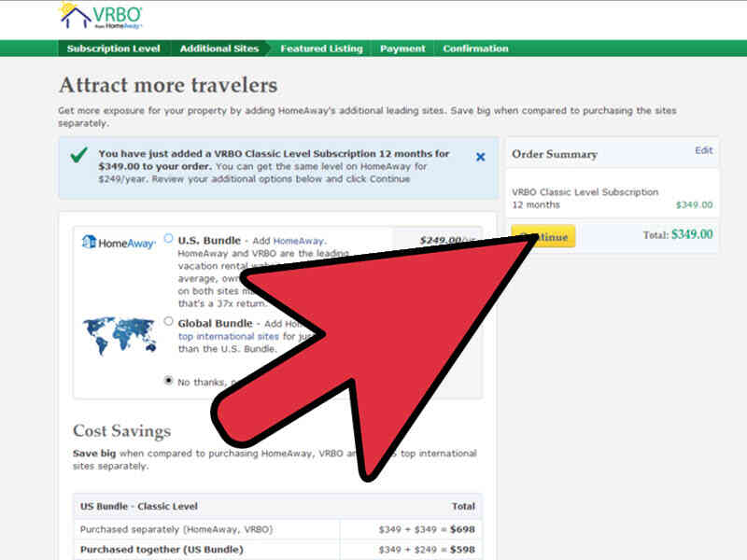The height and width of the screenshot is (560, 747).
Task: Click the yellow Continue button
Action: tap(543, 236)
